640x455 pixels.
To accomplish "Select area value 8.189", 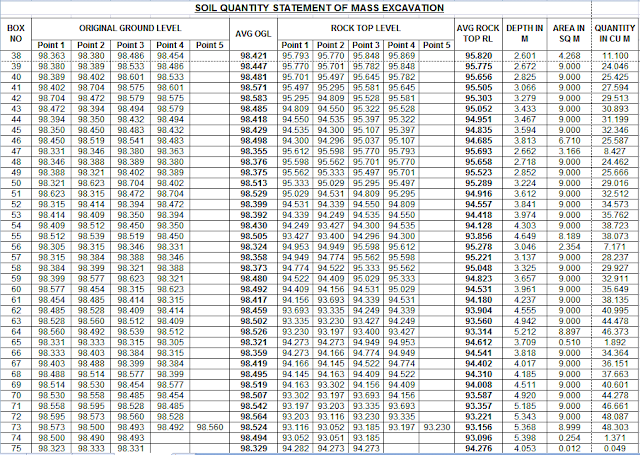I will click(x=569, y=236).
